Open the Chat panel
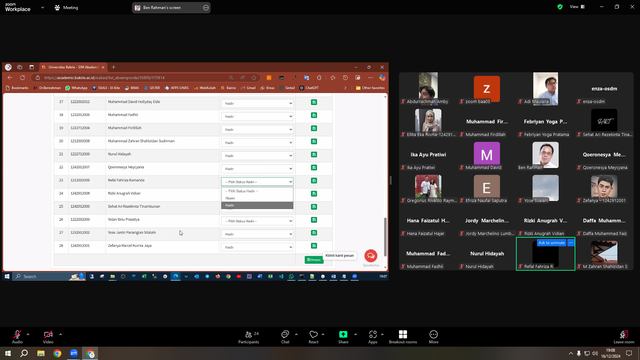The height and width of the screenshot is (360, 640). (x=285, y=337)
